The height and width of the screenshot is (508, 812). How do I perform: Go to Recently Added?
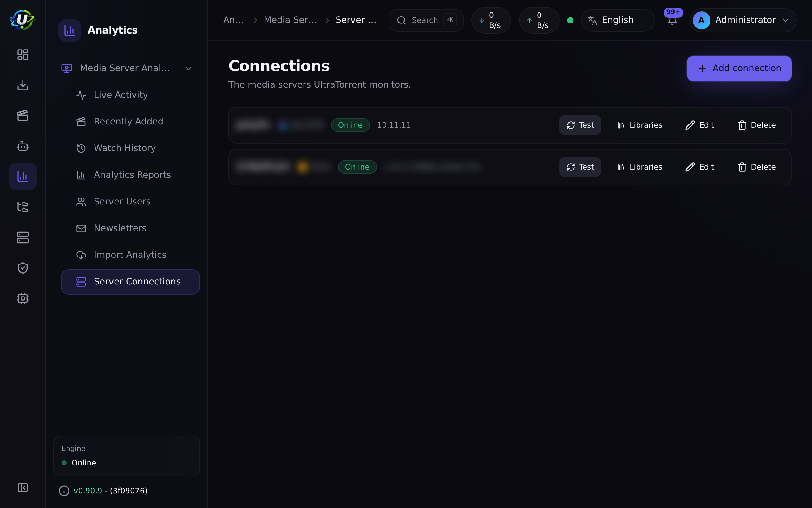(130, 121)
